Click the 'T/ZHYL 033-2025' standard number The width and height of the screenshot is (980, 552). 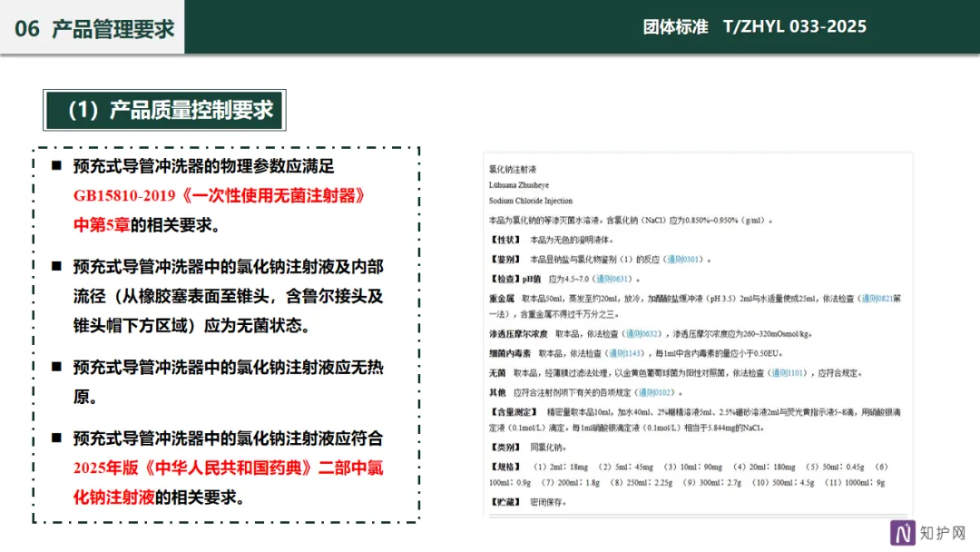(794, 26)
